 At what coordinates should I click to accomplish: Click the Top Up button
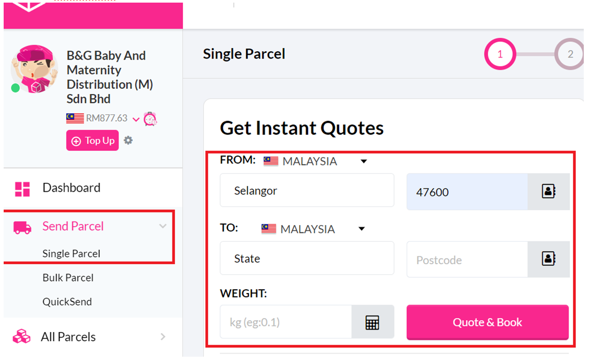click(93, 140)
